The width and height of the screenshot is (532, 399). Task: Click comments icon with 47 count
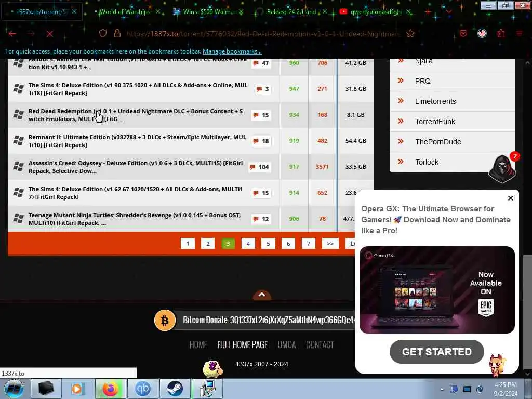pos(261,63)
